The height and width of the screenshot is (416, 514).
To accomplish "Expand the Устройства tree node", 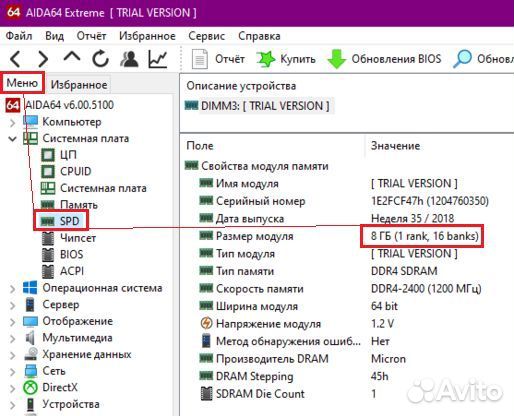I will click(13, 405).
